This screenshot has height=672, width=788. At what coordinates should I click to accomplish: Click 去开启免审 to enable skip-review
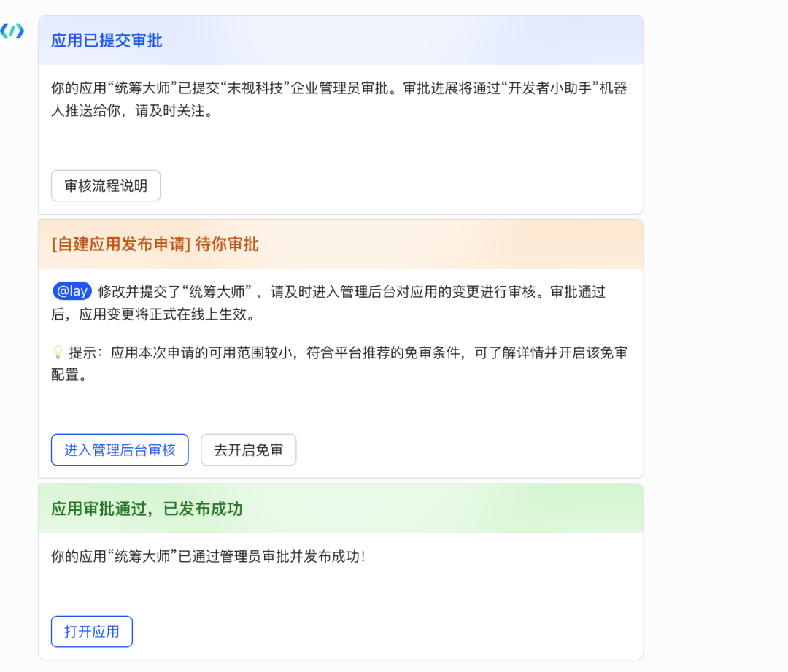point(248,449)
